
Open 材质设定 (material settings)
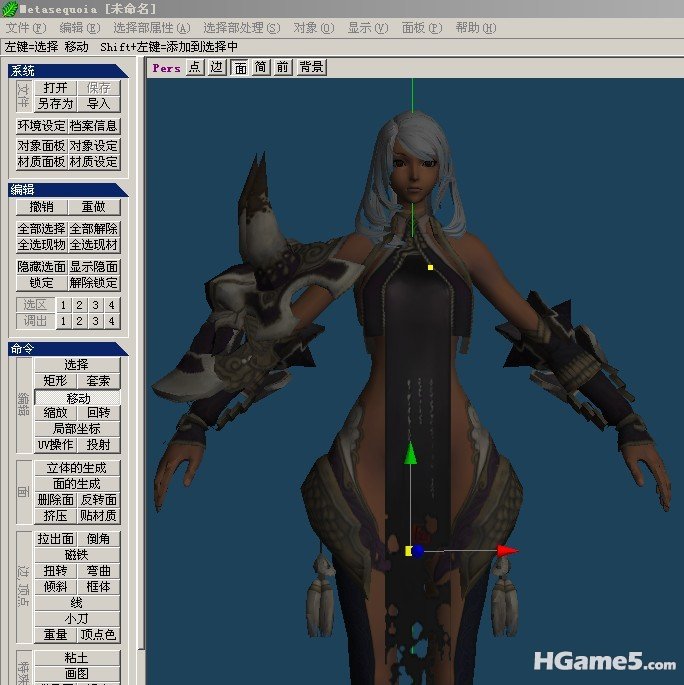pyautogui.click(x=94, y=162)
